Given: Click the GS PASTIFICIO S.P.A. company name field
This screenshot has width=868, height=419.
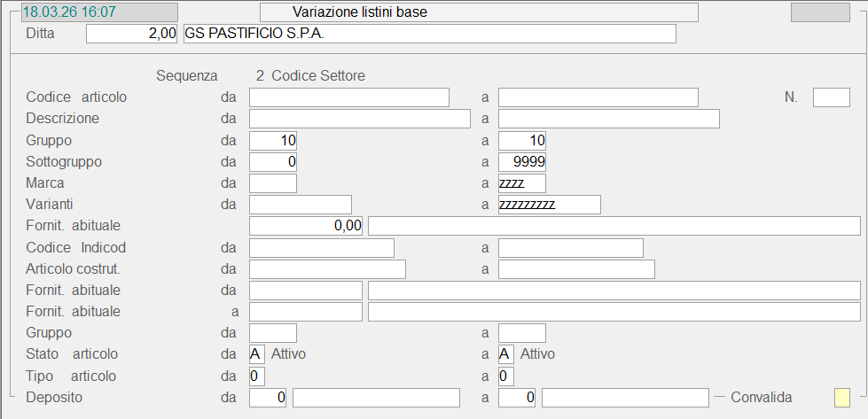Looking at the screenshot, I should coord(428,34).
